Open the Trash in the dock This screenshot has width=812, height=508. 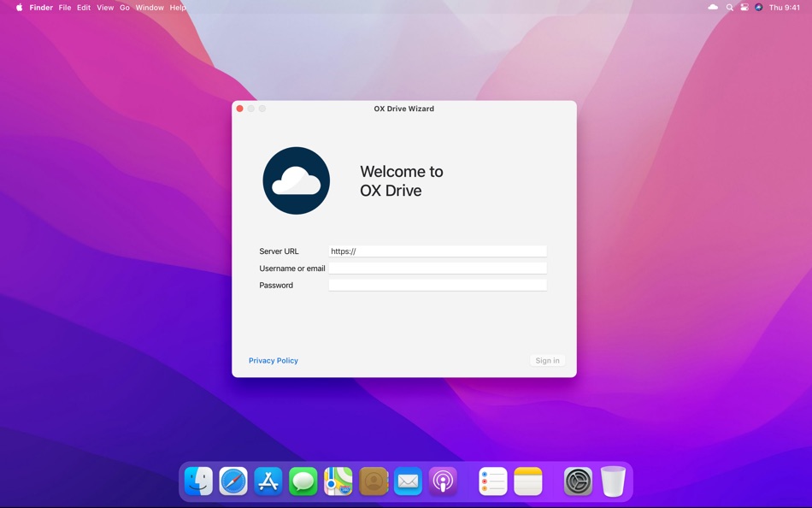(613, 481)
